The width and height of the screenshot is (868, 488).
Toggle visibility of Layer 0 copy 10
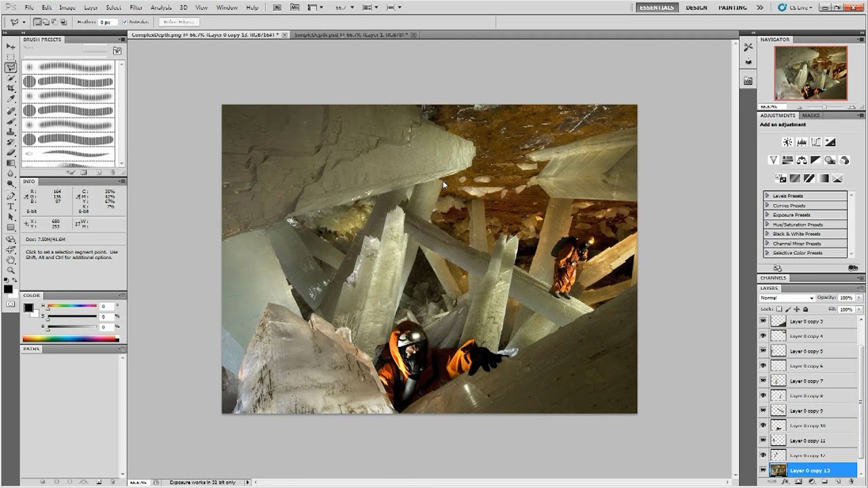pyautogui.click(x=763, y=426)
